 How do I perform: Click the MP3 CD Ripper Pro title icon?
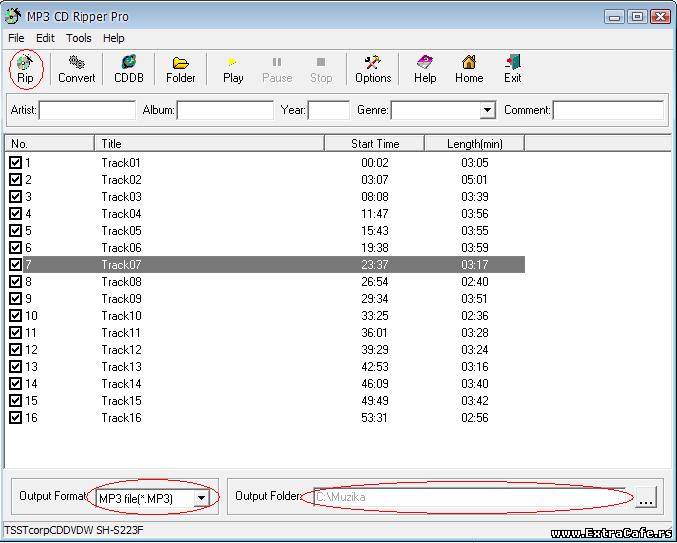(13, 16)
